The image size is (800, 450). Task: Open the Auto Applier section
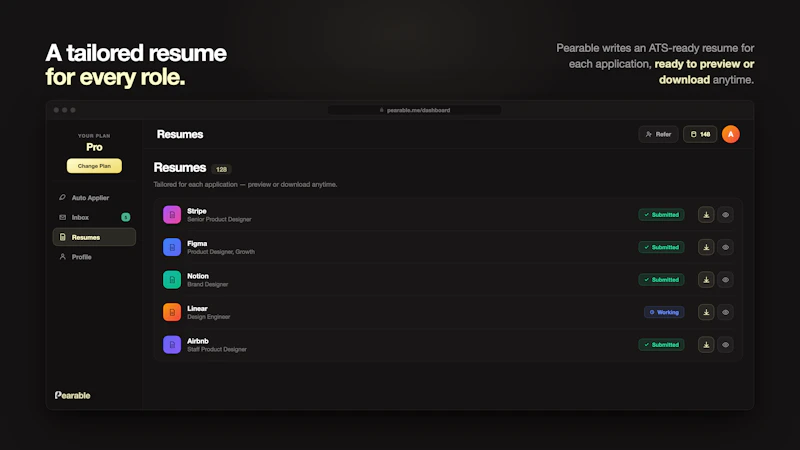click(94, 197)
